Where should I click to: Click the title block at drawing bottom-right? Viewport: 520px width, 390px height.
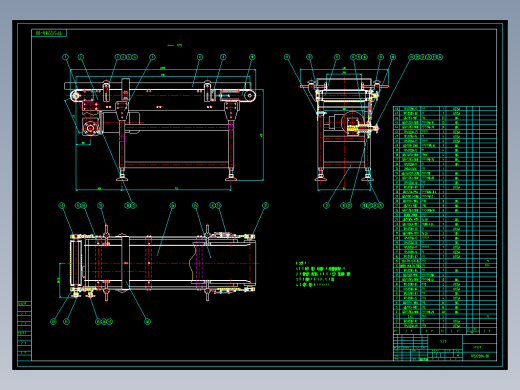click(x=445, y=348)
